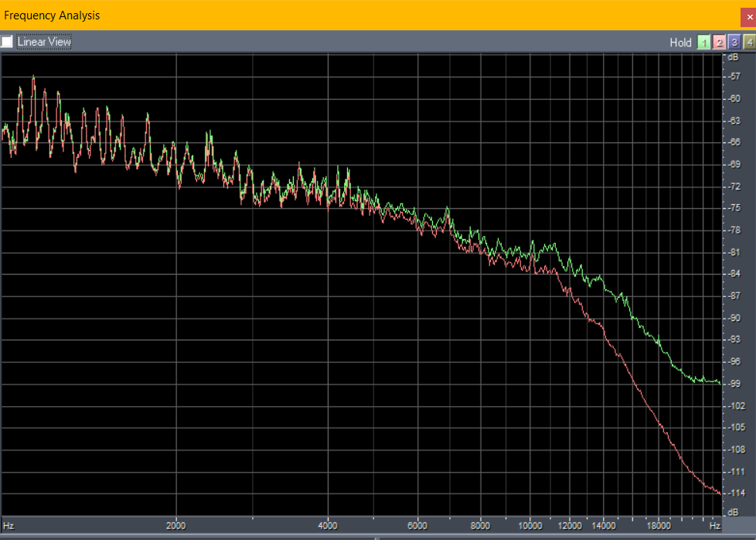756x540 pixels.
Task: Click the 18000 Hz axis label
Action: [659, 525]
